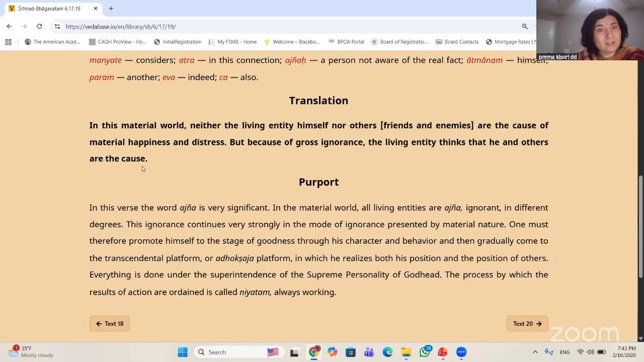Click the microphone location tray icon
Screen dimensions: 644x362
pyautogui.click(x=549, y=352)
